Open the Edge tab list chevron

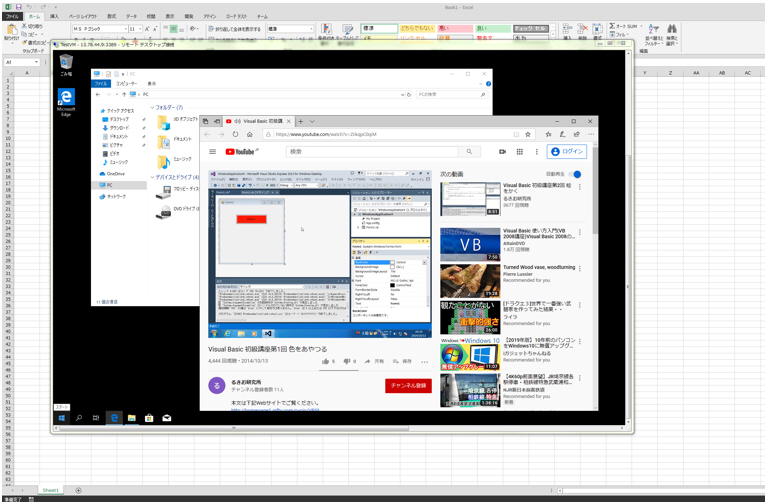coord(312,122)
